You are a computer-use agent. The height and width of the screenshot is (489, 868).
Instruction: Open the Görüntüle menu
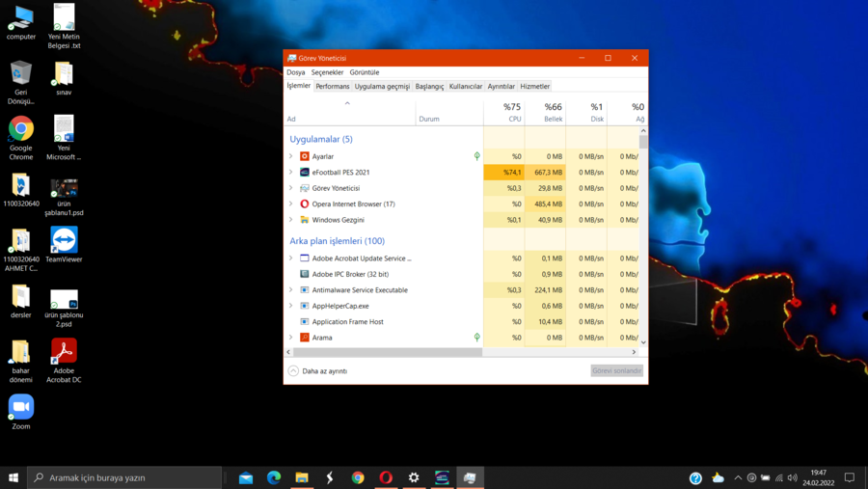click(x=365, y=72)
